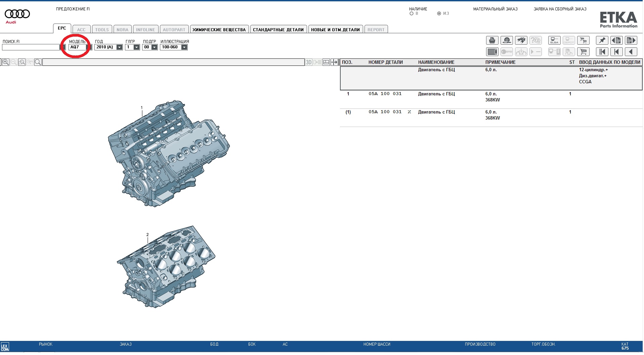Open the ПОИСК FI search dropdown
The image size is (644, 355).
62,47
